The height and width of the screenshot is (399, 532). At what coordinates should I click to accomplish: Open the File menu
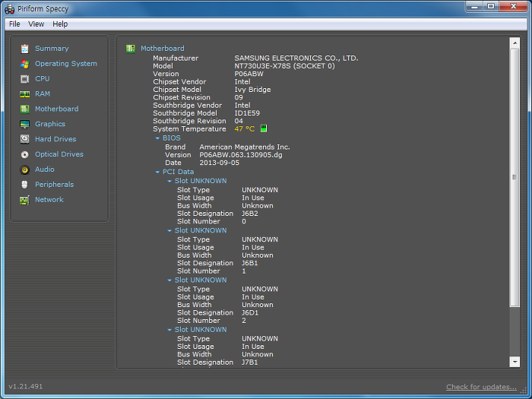pos(14,24)
